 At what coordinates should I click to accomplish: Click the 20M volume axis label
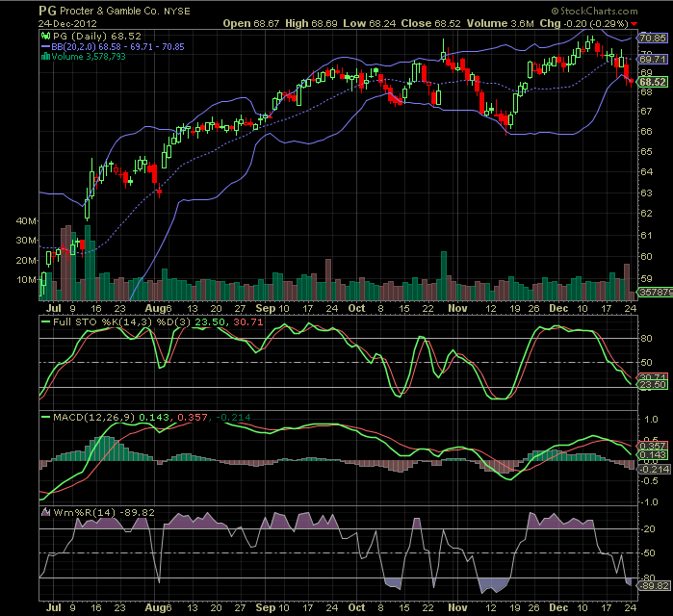[x=26, y=261]
